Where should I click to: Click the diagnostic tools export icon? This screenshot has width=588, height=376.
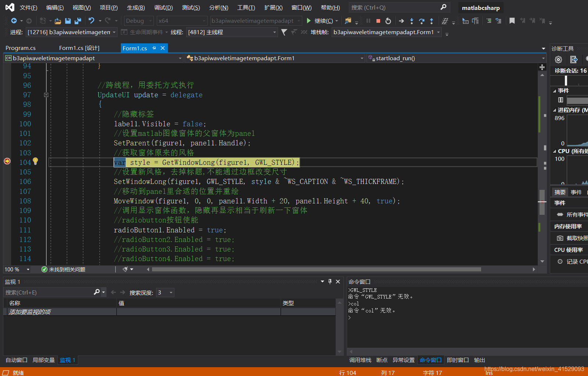point(574,59)
